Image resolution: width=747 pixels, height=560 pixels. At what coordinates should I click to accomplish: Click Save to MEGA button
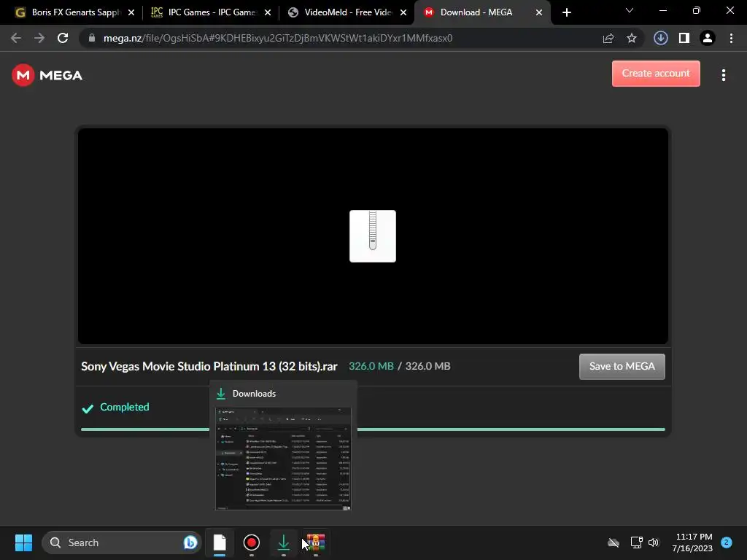(x=622, y=366)
